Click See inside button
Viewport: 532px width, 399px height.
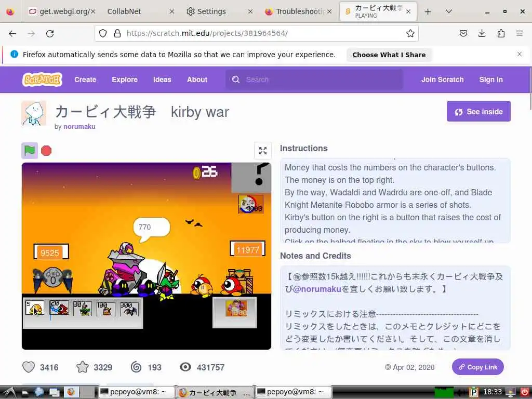click(x=478, y=111)
